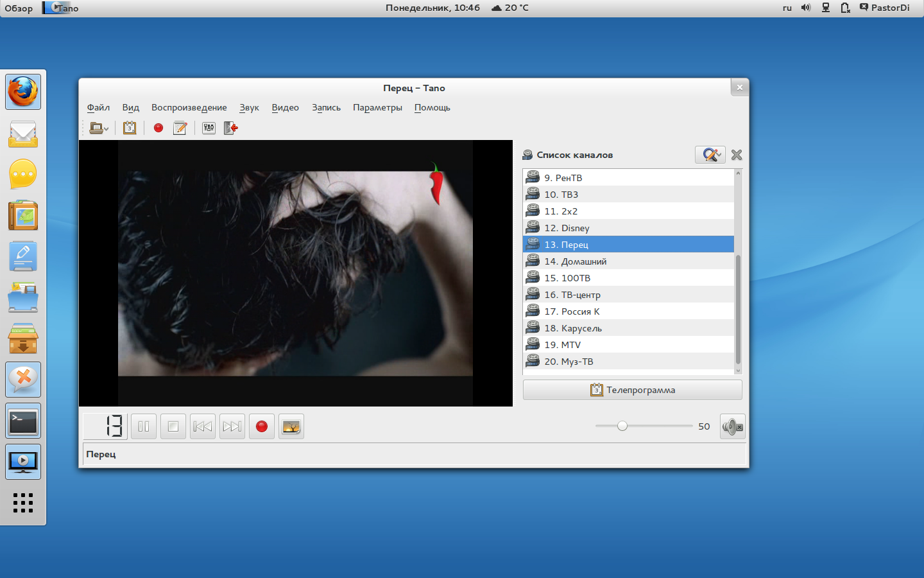Viewport: 924px width, 578px height.
Task: Skip to the next channel
Action: [232, 426]
